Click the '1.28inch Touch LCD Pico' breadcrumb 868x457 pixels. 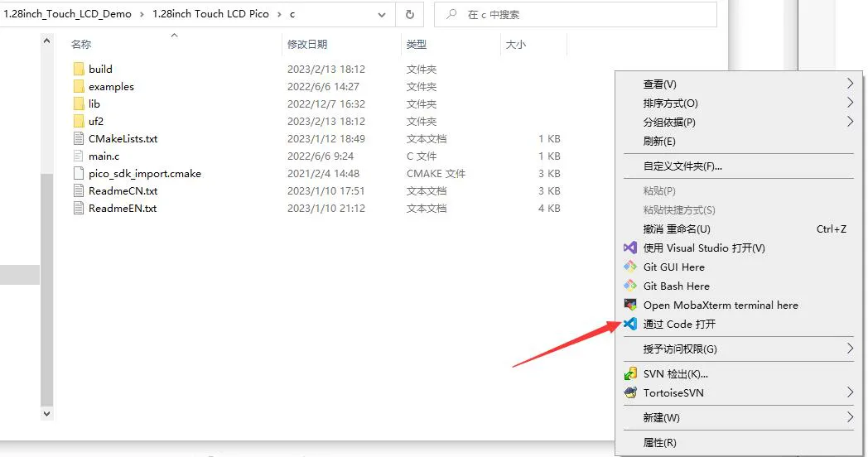pyautogui.click(x=210, y=14)
